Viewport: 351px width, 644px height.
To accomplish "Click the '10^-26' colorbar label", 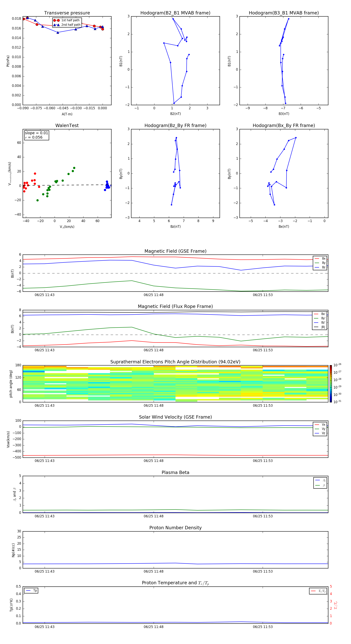I will click(x=337, y=365).
